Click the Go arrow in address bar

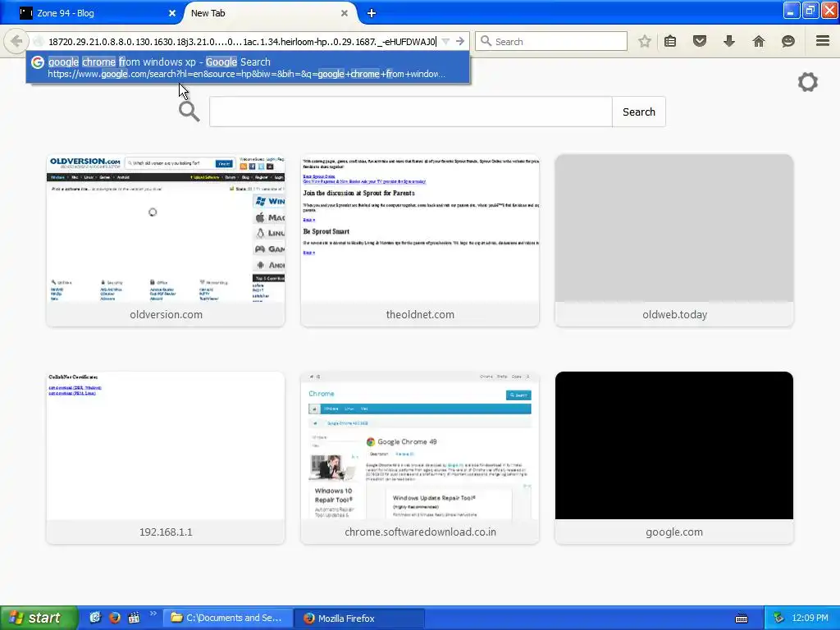[x=460, y=41]
